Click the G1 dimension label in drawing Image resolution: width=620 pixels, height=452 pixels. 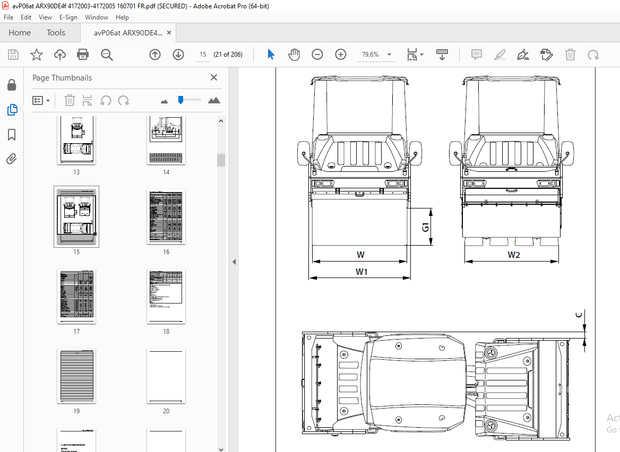[x=425, y=227]
